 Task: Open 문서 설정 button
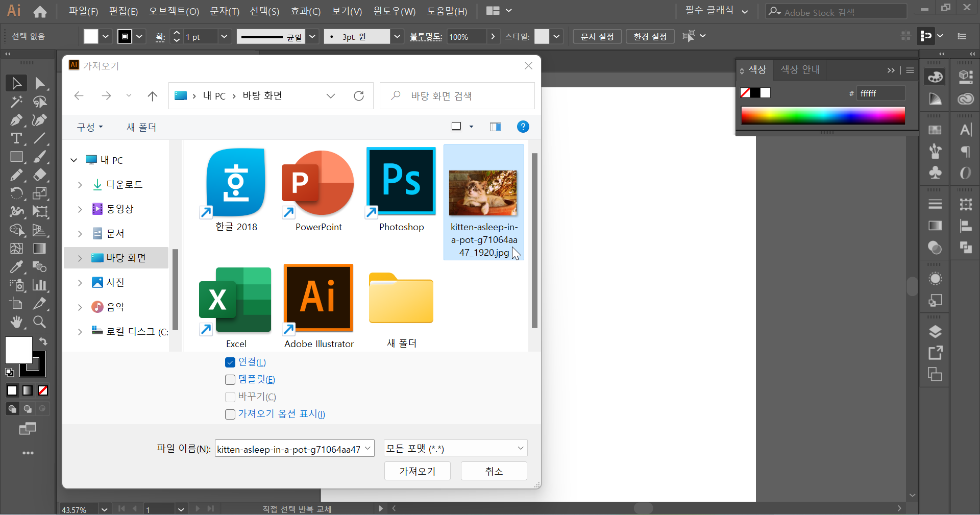click(597, 36)
